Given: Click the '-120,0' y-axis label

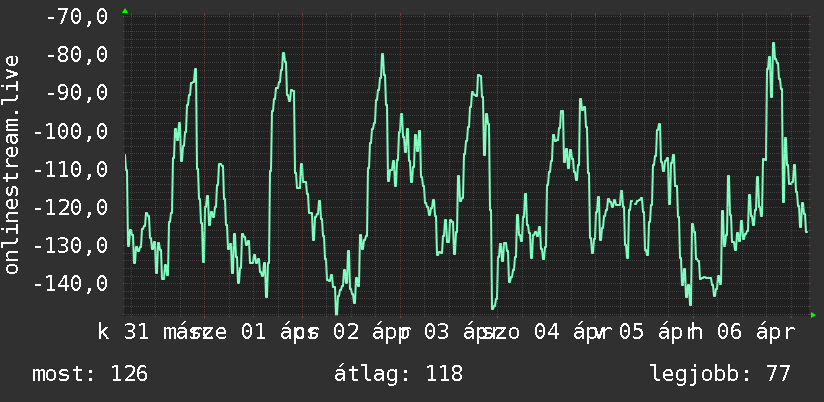Looking at the screenshot, I should 70,208.
